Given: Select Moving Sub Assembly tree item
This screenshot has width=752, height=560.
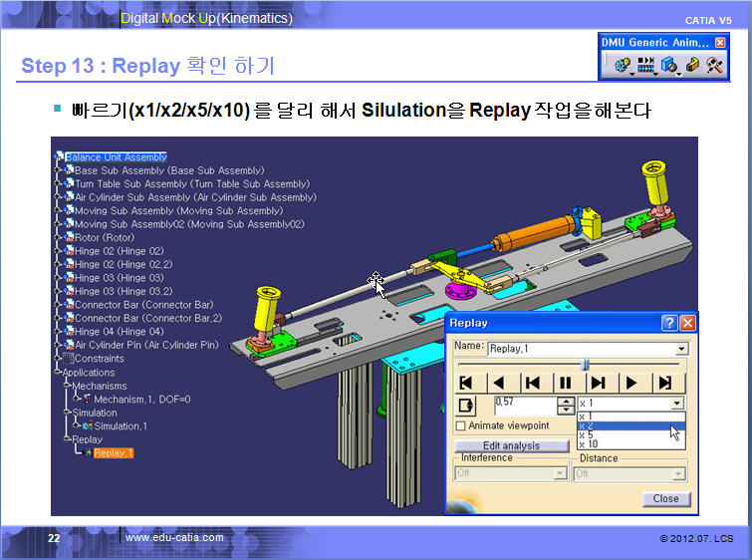Looking at the screenshot, I should (x=178, y=210).
